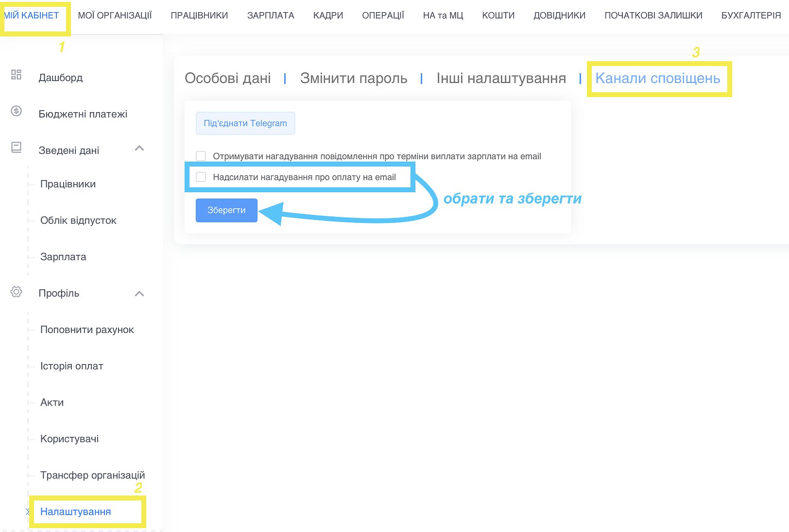Check 'Надсилати нагадування про оплату на email'
789x532 pixels.
[x=201, y=177]
